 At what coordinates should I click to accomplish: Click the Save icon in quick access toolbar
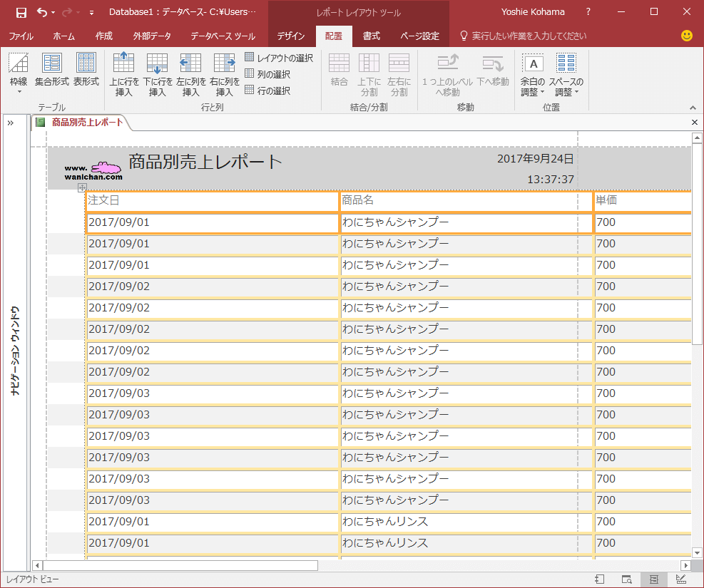pyautogui.click(x=21, y=13)
